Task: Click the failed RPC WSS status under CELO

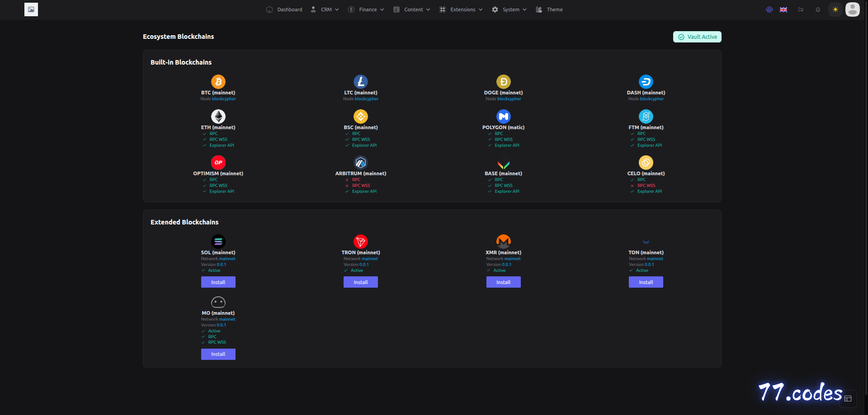Action: (x=643, y=186)
